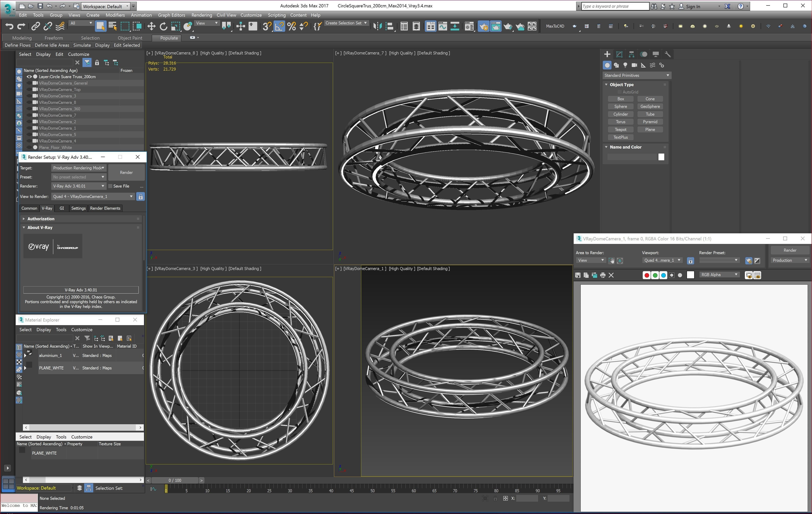Viewport: 812px width, 514px height.
Task: Click the Undo arrow in main toolbar
Action: (9, 26)
